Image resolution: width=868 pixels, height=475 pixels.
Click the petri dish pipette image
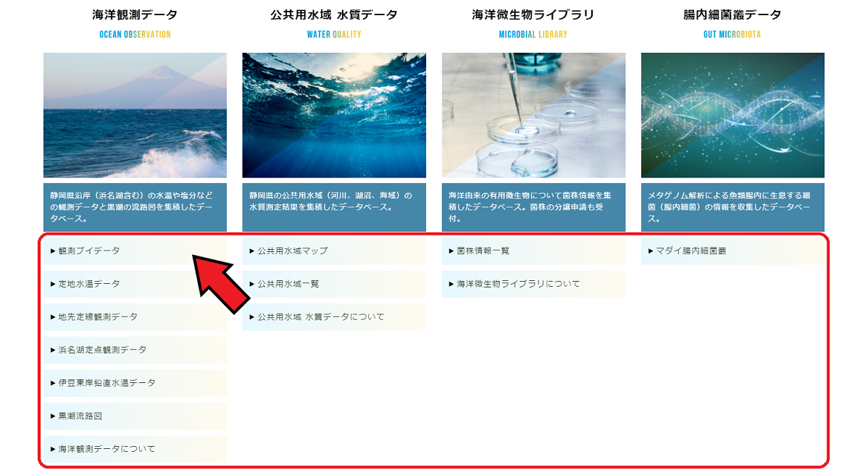click(x=534, y=116)
